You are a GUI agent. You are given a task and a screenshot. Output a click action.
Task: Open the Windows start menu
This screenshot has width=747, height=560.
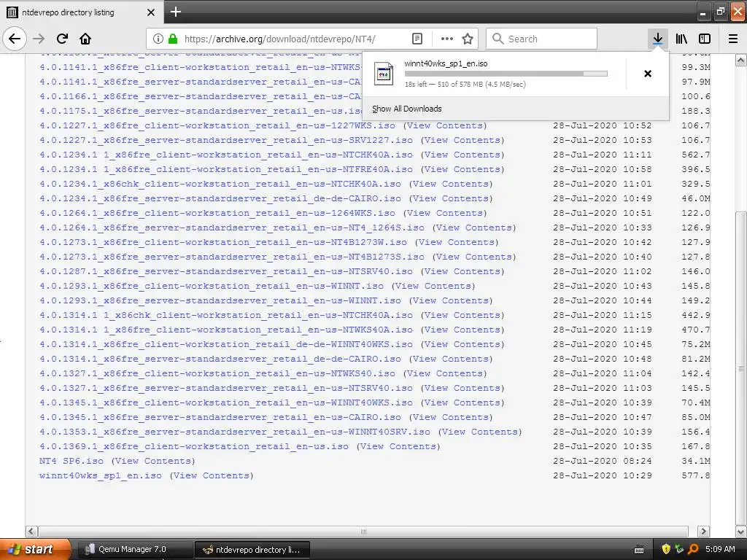point(35,549)
